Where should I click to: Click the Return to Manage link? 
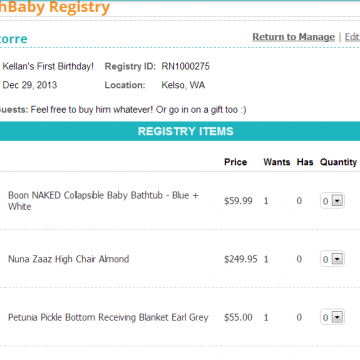coord(293,37)
